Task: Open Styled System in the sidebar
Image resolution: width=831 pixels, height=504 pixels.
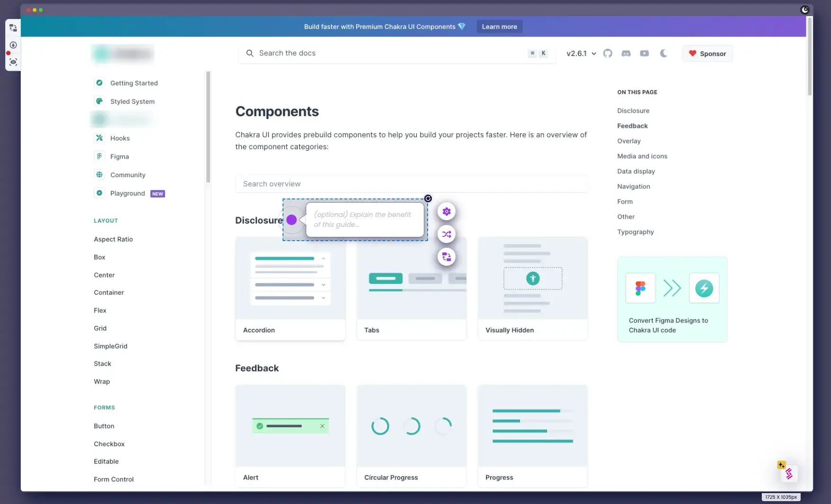Action: 132,101
